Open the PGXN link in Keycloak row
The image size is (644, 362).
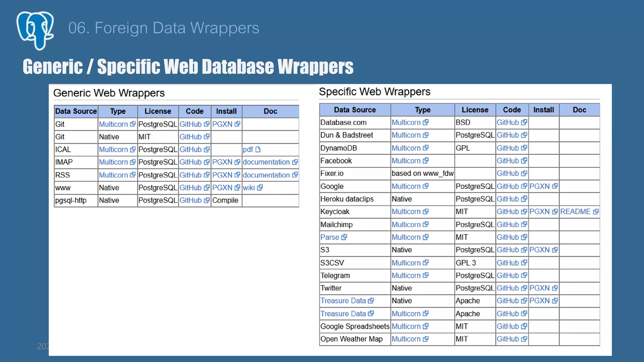point(543,212)
